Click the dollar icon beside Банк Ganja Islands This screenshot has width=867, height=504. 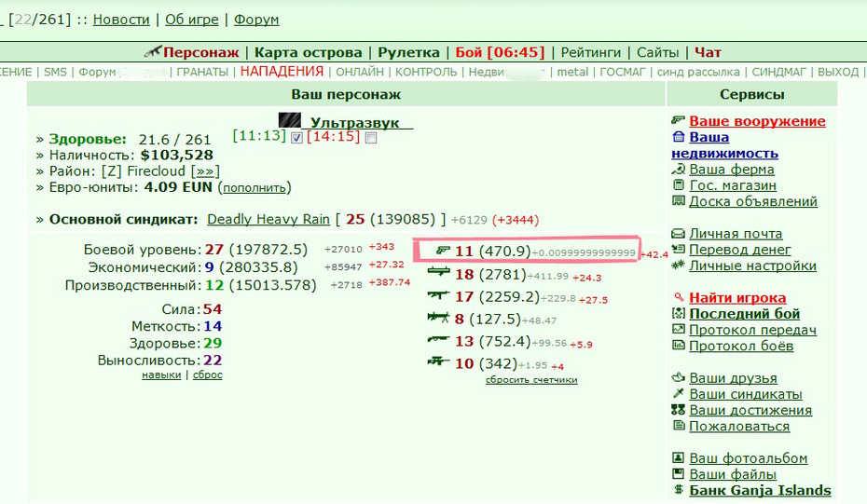click(679, 490)
